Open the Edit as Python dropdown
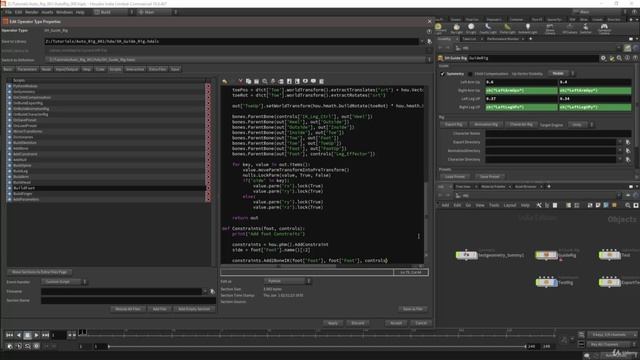This screenshot has height=360, width=640. (287, 281)
